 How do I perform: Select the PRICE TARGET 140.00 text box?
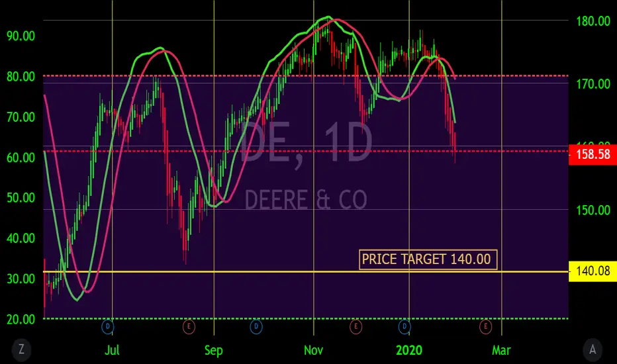[428, 259]
